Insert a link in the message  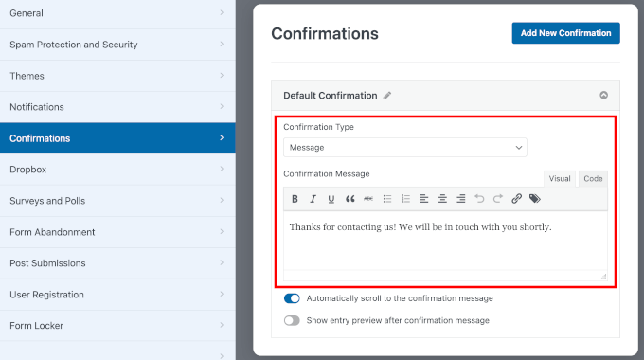(516, 199)
